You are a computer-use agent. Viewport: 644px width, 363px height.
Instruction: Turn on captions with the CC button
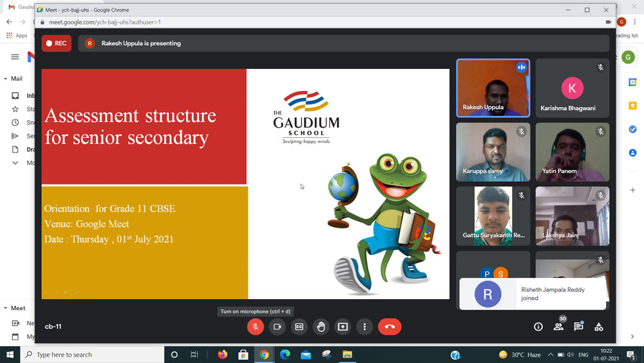click(x=299, y=327)
